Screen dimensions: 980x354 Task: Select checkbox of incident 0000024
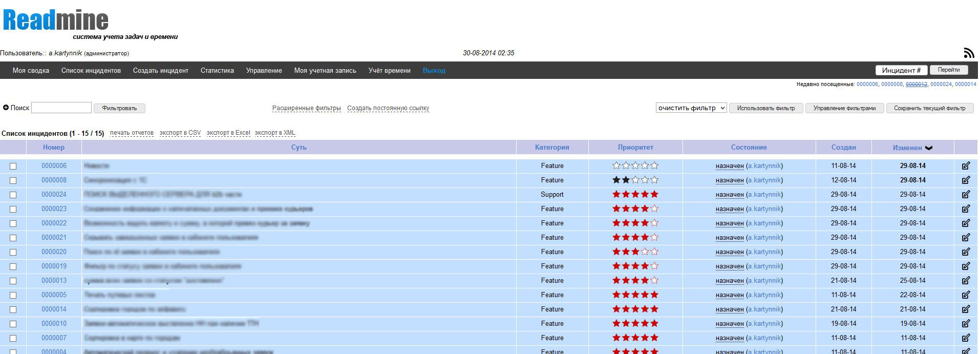click(13, 195)
